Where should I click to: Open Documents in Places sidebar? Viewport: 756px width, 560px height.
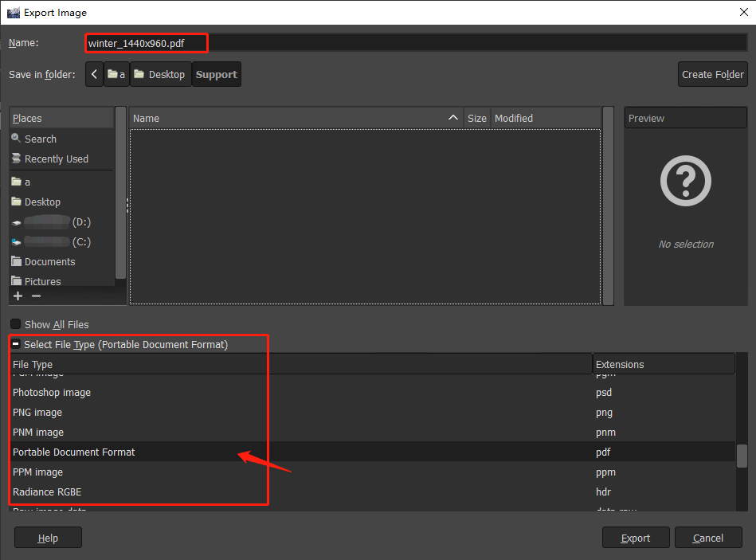click(61, 262)
